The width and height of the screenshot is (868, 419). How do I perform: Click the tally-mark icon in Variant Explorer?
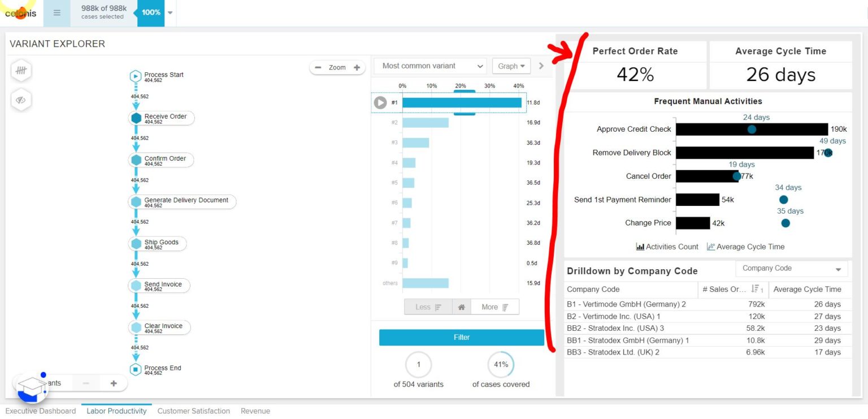tap(21, 71)
